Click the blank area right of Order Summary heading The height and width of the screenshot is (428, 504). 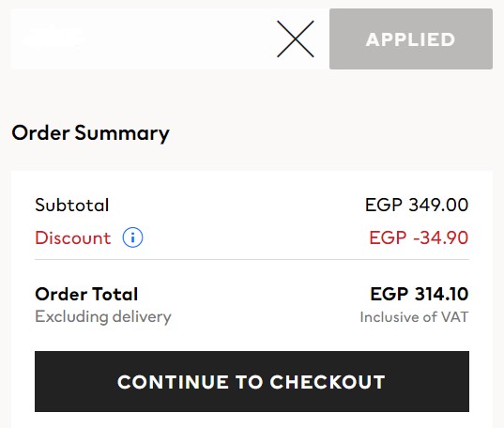(x=331, y=133)
